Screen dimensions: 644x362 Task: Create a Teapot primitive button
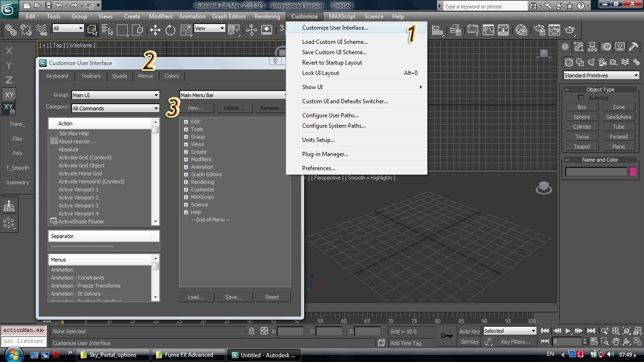(582, 147)
